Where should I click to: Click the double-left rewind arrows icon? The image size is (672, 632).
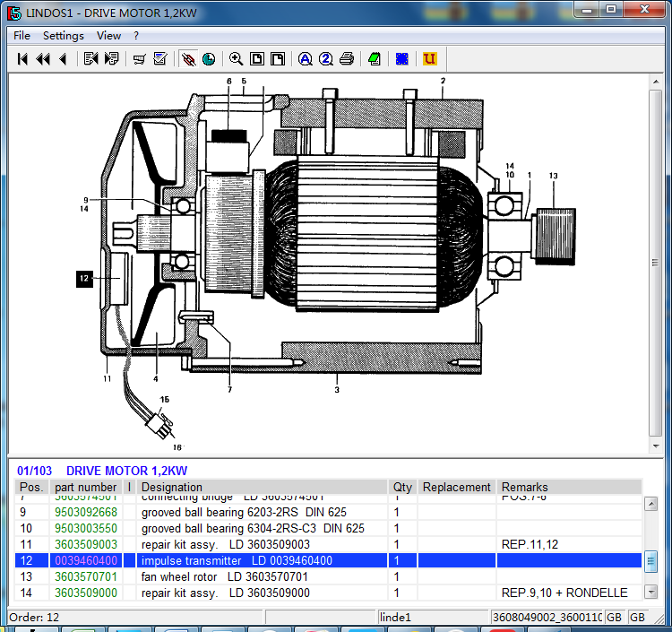pyautogui.click(x=42, y=59)
